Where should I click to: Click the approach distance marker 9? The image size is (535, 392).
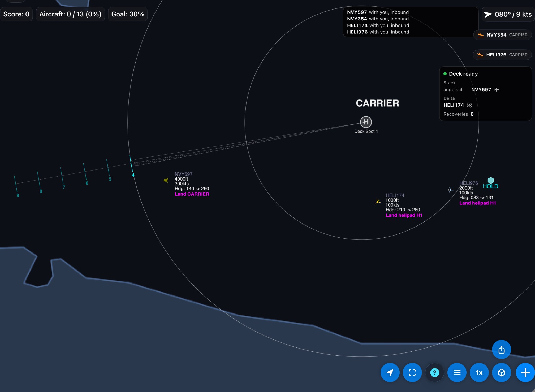pyautogui.click(x=18, y=195)
